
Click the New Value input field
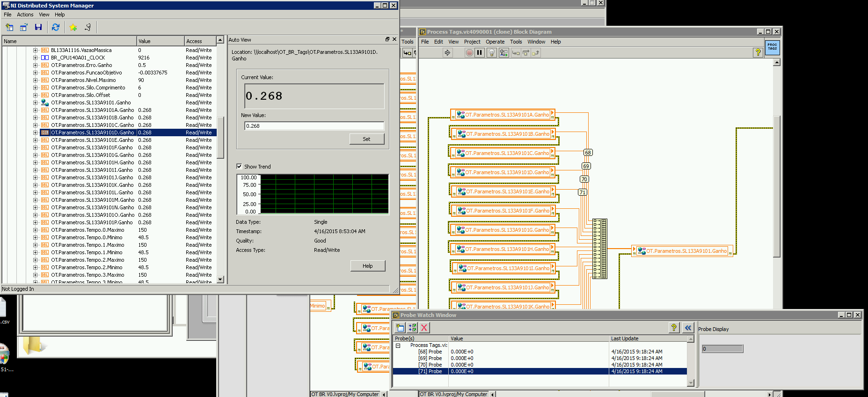pyautogui.click(x=314, y=126)
